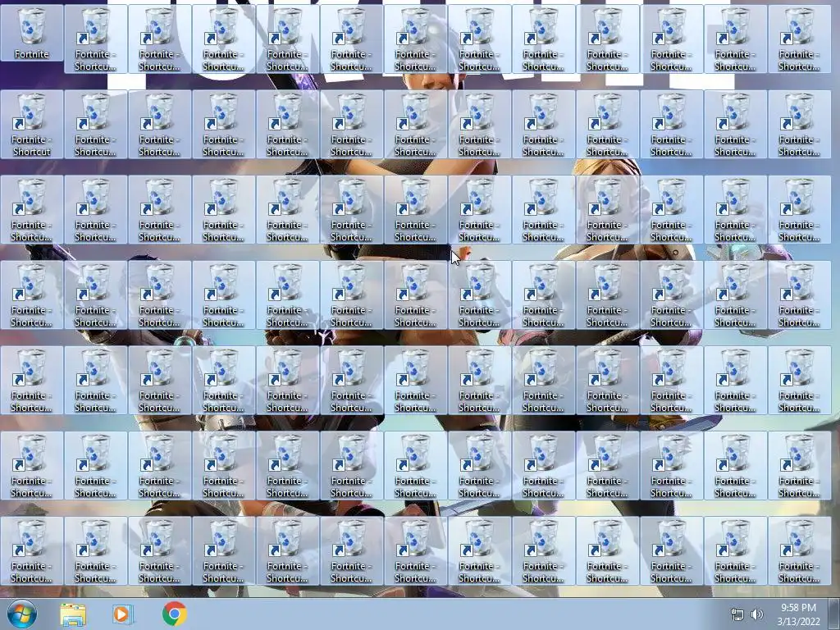Open Windows Explorer from the taskbar
840x630 pixels.
coord(73,614)
